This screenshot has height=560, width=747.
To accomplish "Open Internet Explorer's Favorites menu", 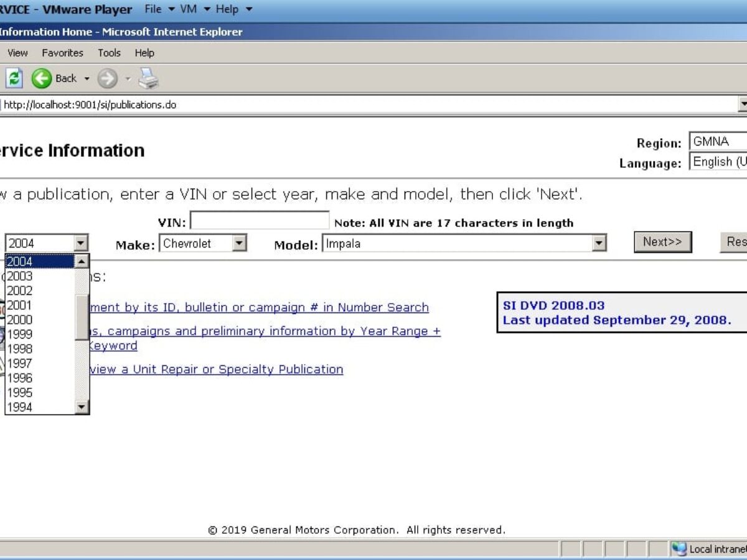I will [62, 53].
